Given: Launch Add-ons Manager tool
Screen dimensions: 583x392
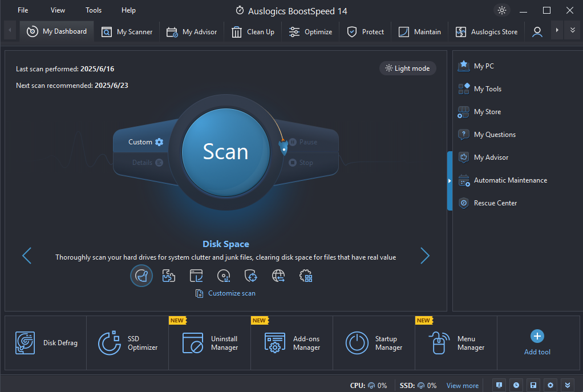Looking at the screenshot, I should 292,343.
